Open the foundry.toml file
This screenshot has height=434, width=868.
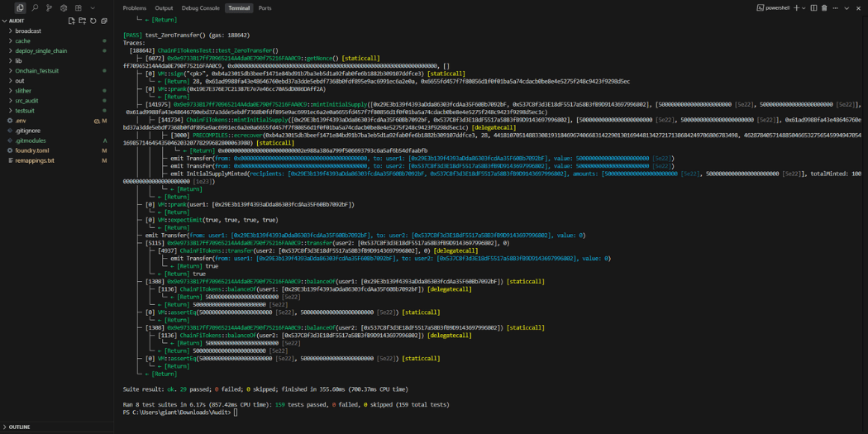tap(31, 150)
